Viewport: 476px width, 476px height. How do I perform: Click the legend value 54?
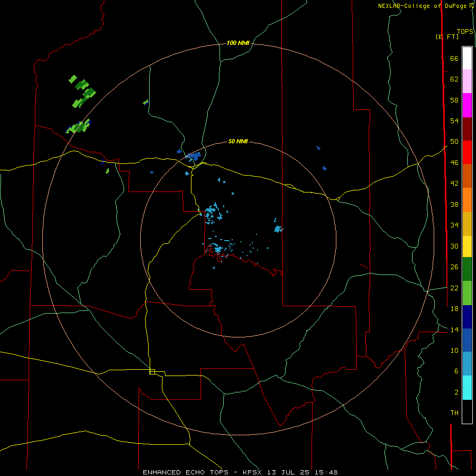point(454,121)
